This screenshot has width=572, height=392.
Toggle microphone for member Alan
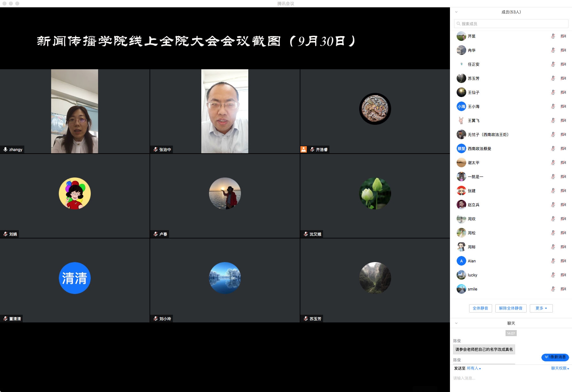(x=553, y=261)
